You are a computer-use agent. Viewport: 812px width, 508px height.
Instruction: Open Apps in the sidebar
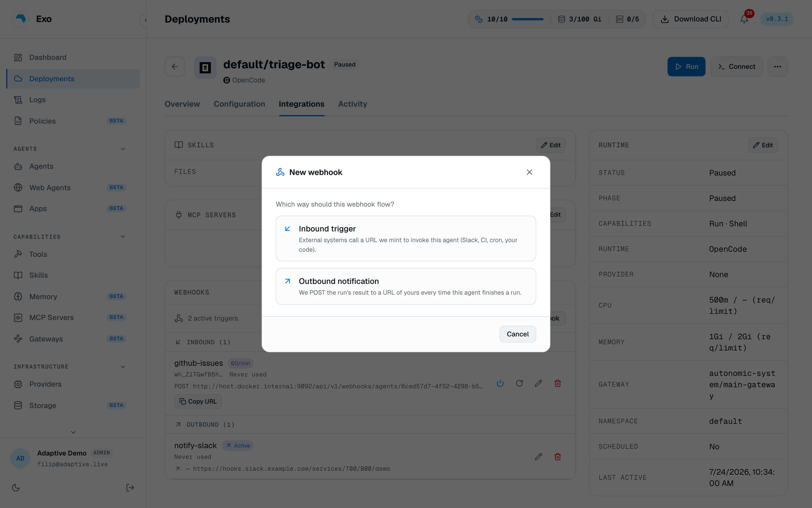point(73,208)
